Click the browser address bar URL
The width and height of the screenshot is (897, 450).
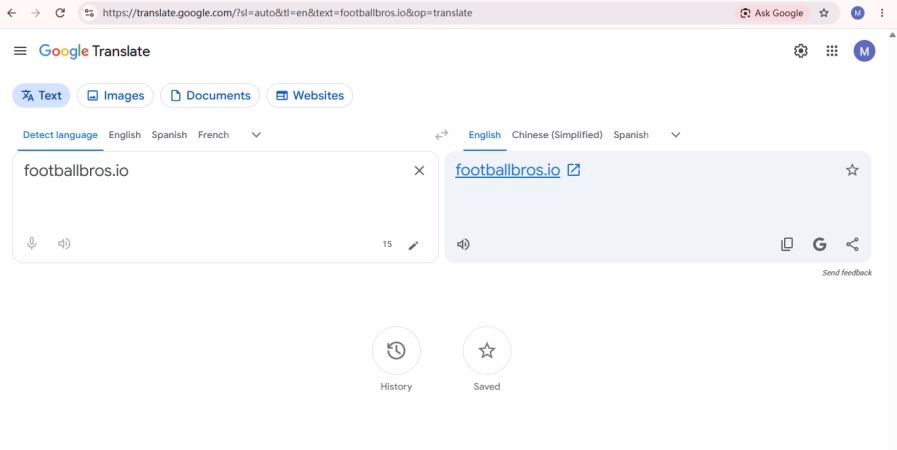click(287, 13)
